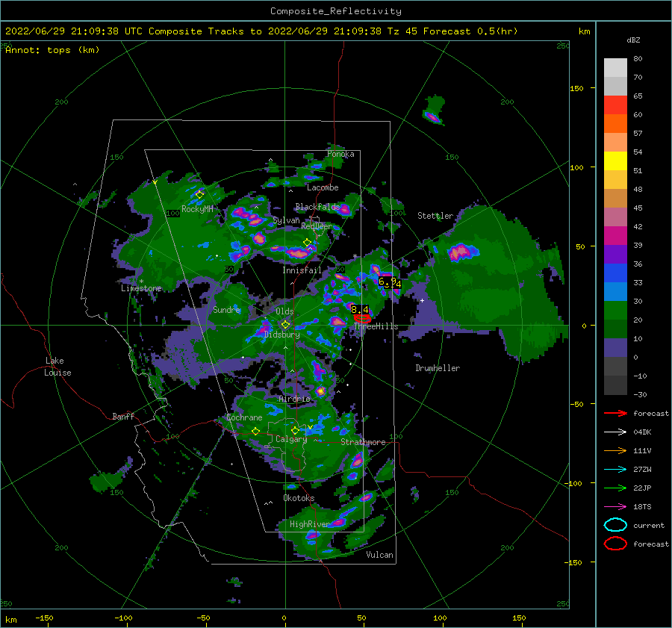Select the yellow diamond marker above Calgary label
Screen dimensions: 672x628
295,430
